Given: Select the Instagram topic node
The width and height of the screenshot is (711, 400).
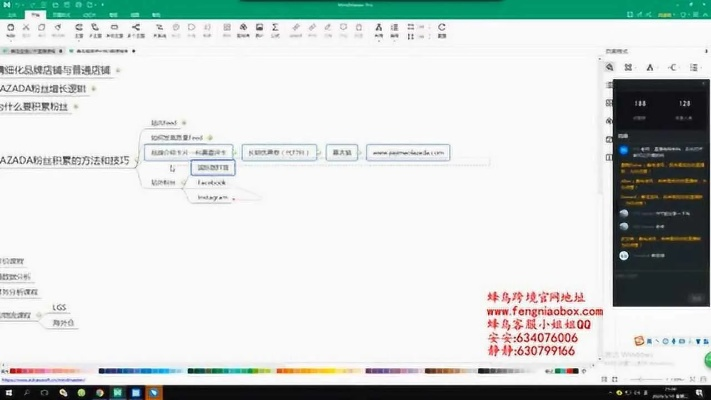Looking at the screenshot, I should point(213,198).
